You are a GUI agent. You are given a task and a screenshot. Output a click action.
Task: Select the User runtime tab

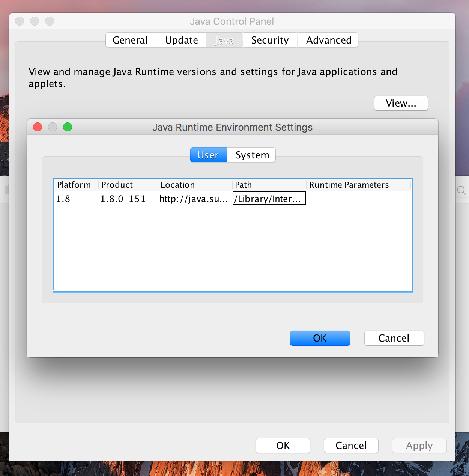tap(208, 155)
